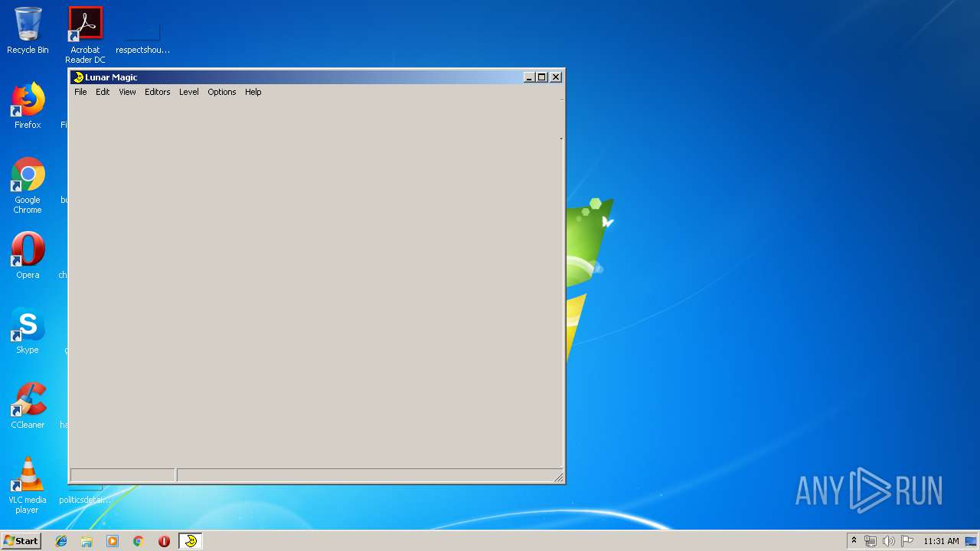
Task: Open the Windows Start menu
Action: pyautogui.click(x=21, y=541)
